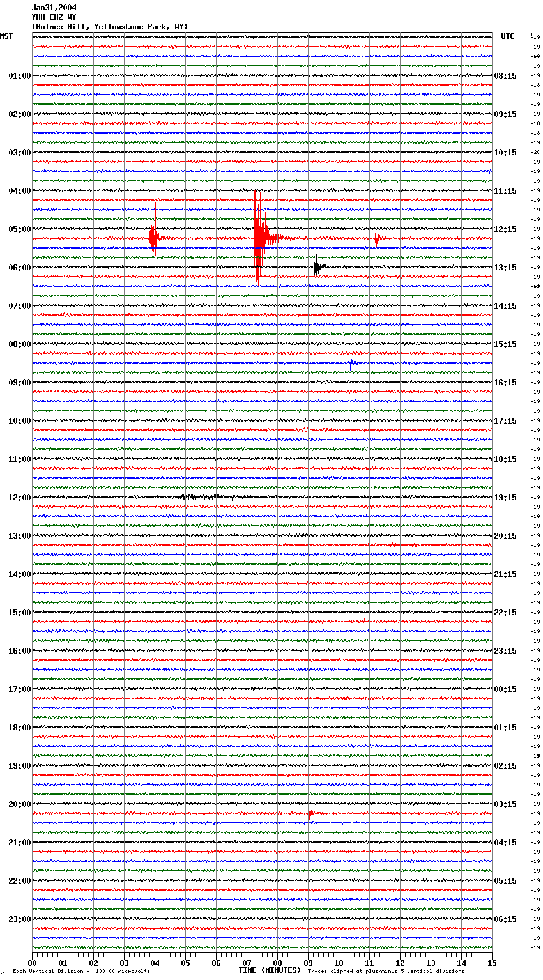543x980 pixels.
Task: Click the 00:15 UTC time label
Action: pyautogui.click(x=505, y=689)
